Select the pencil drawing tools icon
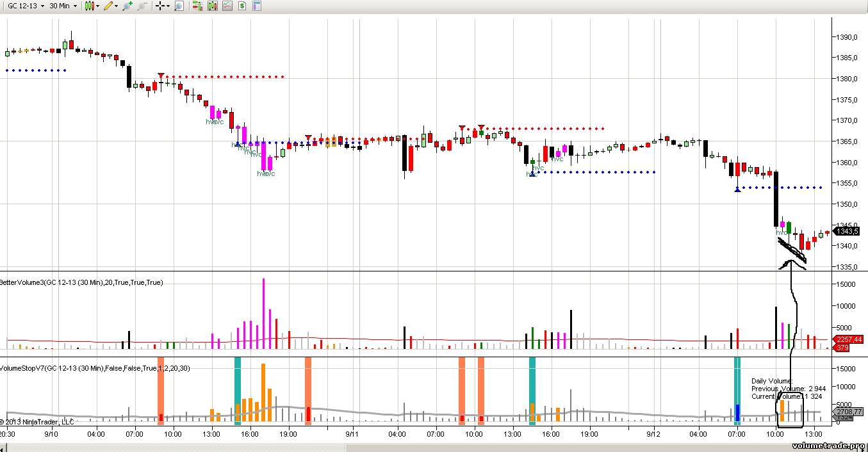The height and width of the screenshot is (452, 868). coord(108,6)
